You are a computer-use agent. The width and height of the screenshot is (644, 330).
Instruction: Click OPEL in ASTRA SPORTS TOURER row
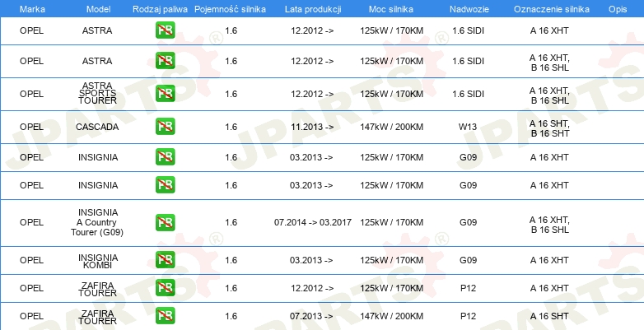(31, 94)
